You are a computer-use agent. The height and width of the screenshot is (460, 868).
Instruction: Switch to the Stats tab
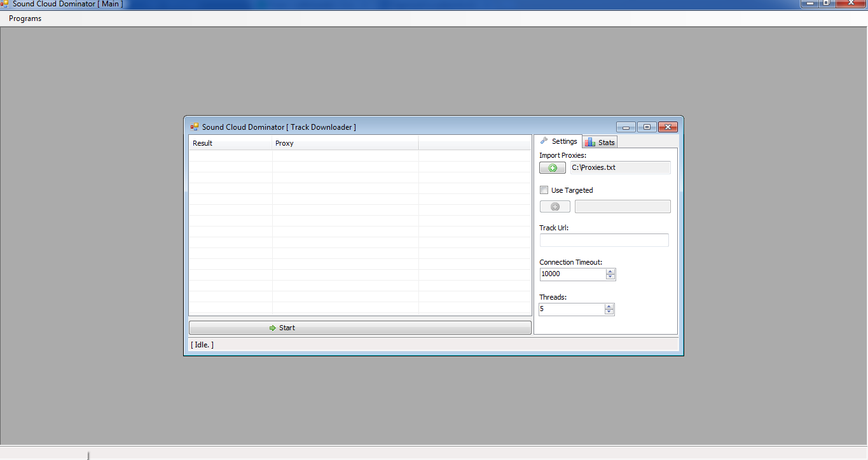pyautogui.click(x=600, y=143)
